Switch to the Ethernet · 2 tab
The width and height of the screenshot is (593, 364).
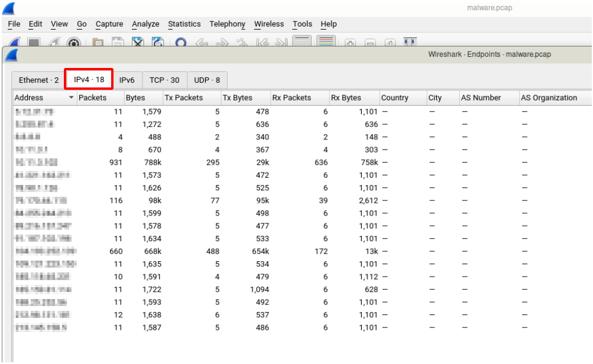pyautogui.click(x=38, y=80)
